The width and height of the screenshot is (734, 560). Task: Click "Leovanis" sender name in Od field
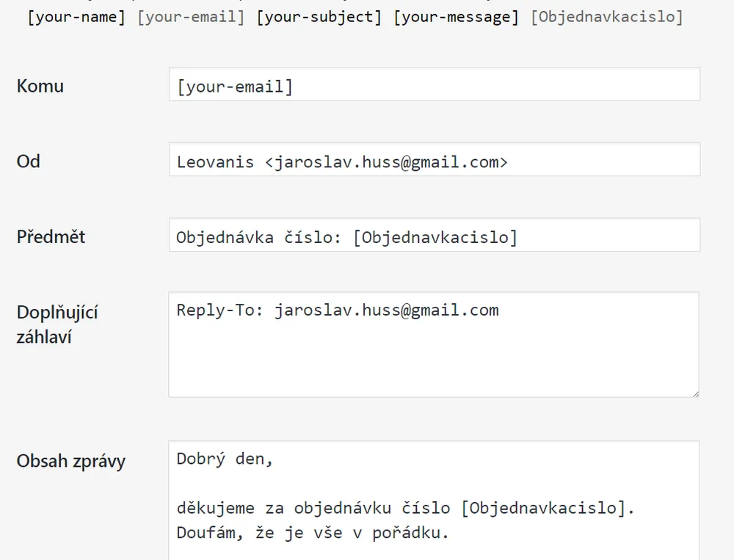pos(215,162)
